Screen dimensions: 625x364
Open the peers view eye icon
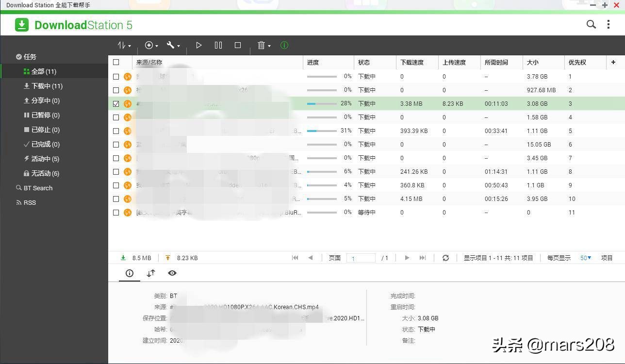coord(172,273)
